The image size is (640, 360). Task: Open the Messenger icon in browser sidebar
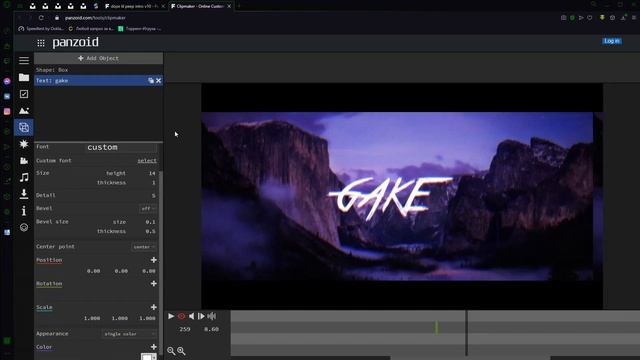(7, 81)
